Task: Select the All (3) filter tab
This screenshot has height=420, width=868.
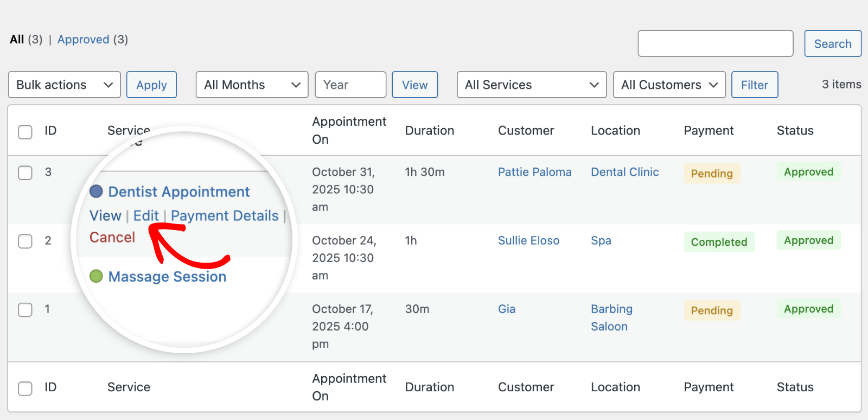Action: (26, 40)
